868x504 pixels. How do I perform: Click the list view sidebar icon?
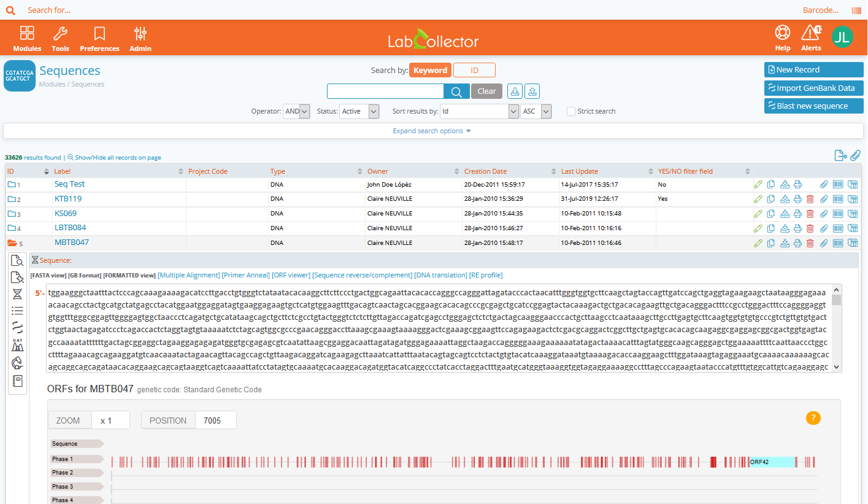point(17,311)
